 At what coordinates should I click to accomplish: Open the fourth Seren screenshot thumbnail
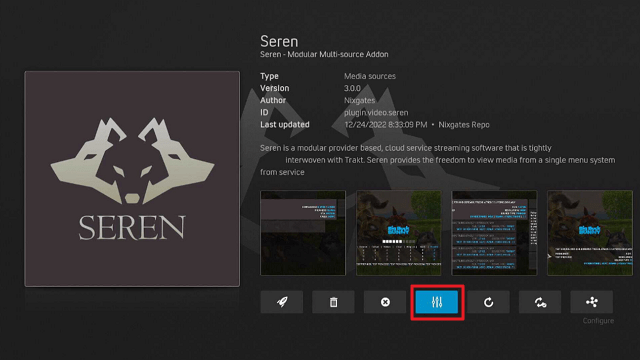coord(590,233)
